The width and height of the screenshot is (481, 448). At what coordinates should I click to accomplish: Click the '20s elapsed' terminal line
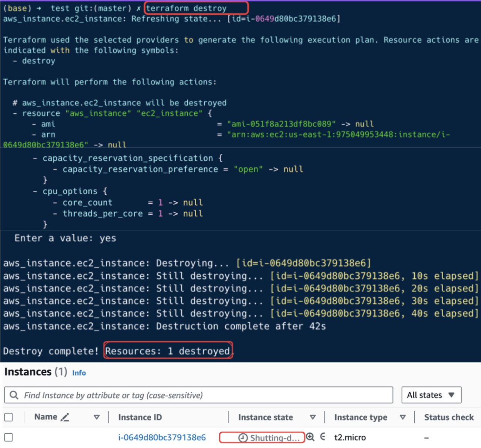[240, 289]
